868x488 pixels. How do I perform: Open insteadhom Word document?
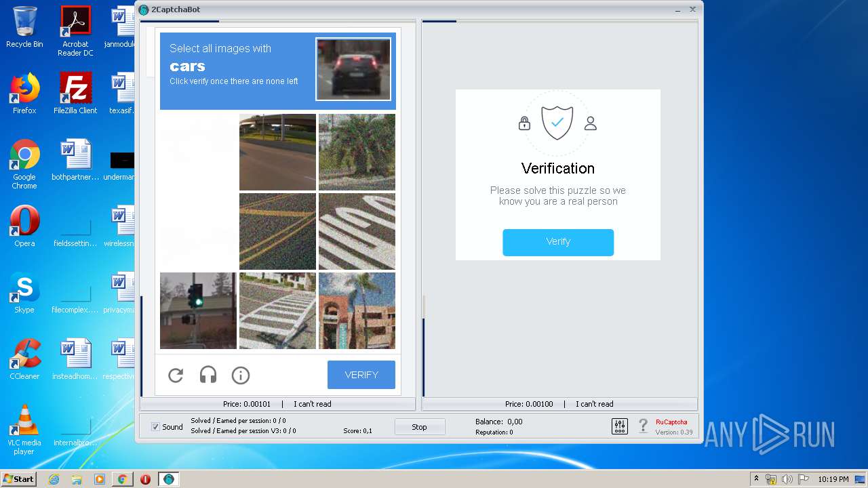pyautogui.click(x=75, y=359)
